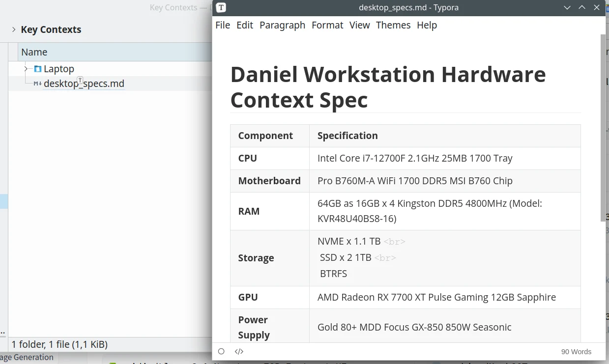Image resolution: width=609 pixels, height=364 pixels.
Task: Minimize the Typora window
Action: [567, 7]
